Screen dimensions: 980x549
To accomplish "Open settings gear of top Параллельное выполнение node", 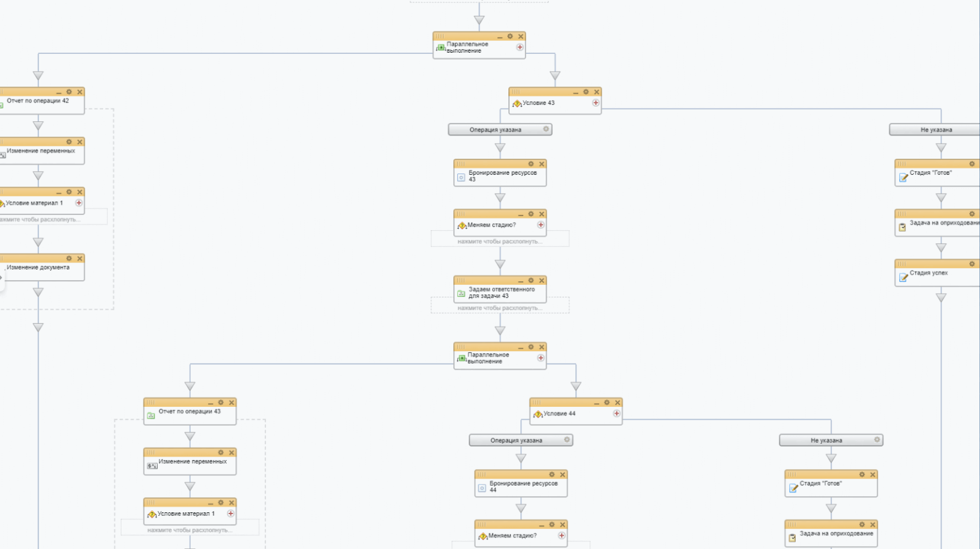I will [510, 36].
